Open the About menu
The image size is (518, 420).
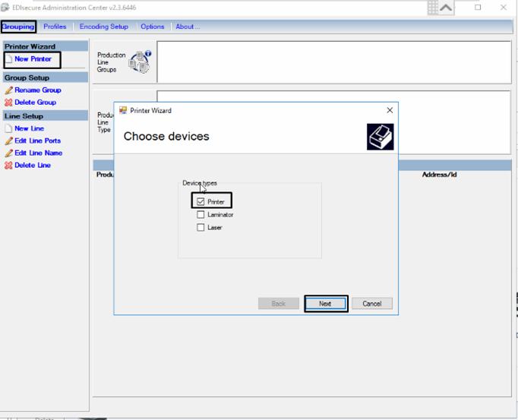pos(188,27)
